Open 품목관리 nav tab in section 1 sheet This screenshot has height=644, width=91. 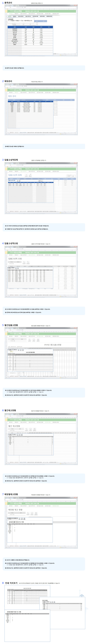[11, 14]
